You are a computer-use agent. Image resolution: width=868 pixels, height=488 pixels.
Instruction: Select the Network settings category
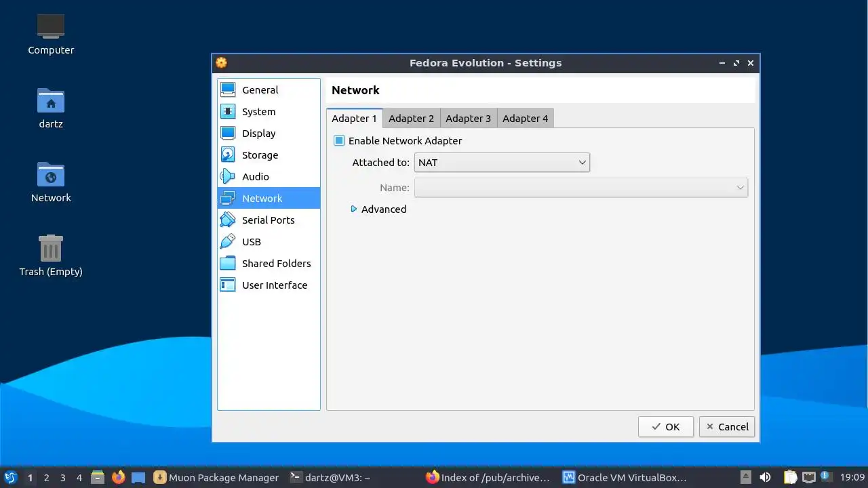(269, 198)
